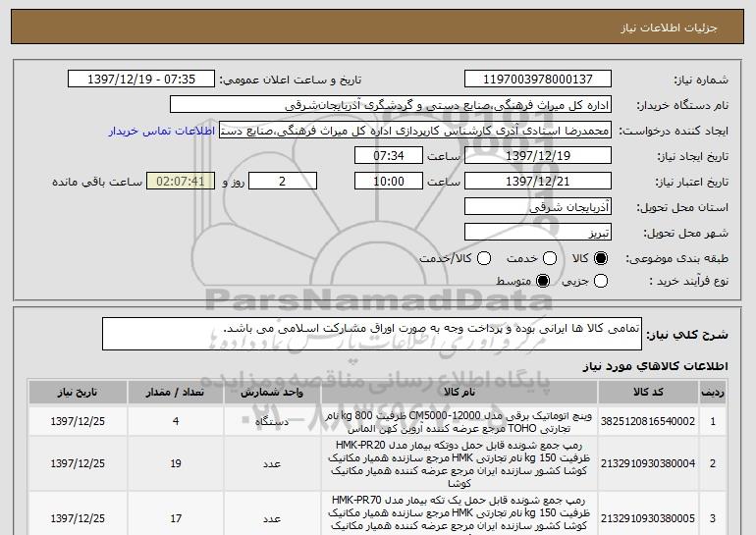Click remaining time countdown 02:07:41
Viewport: 756px width, 535px height.
pos(181,182)
